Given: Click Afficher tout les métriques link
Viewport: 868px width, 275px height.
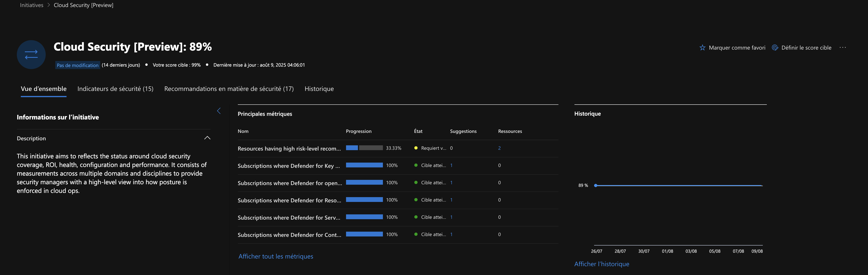Looking at the screenshot, I should tap(276, 257).
